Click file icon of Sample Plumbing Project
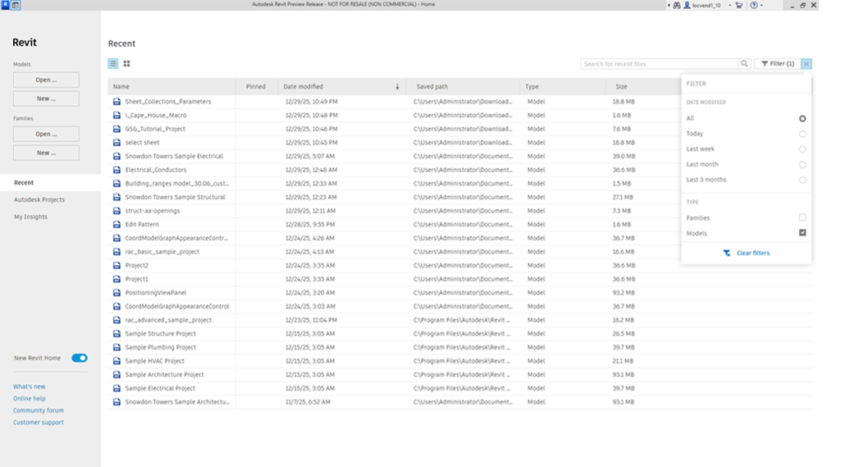The width and height of the screenshot is (868, 467). pos(116,347)
